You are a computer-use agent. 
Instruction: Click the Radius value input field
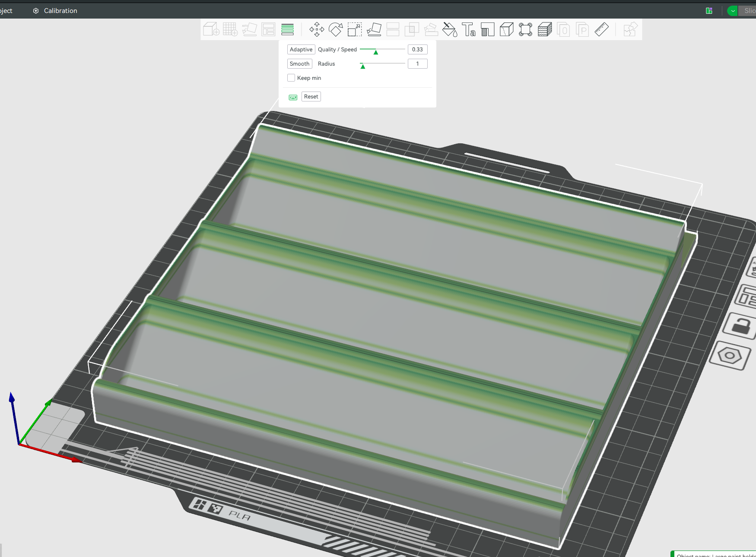pos(417,64)
